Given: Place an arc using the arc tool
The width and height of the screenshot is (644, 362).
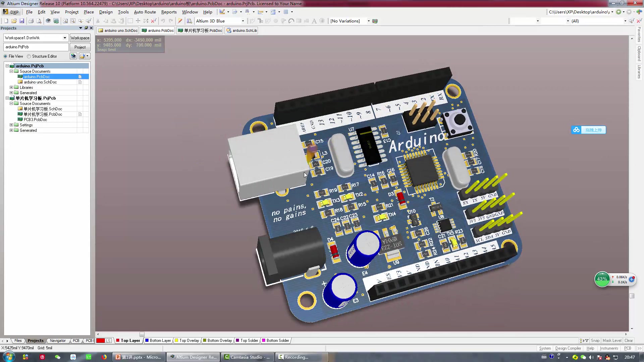Looking at the screenshot, I should (x=291, y=21).
